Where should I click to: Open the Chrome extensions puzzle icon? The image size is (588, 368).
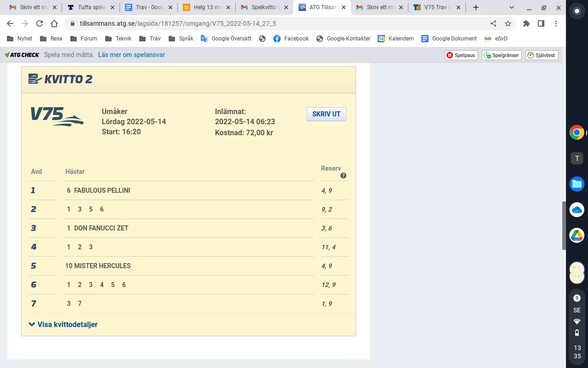coord(526,23)
